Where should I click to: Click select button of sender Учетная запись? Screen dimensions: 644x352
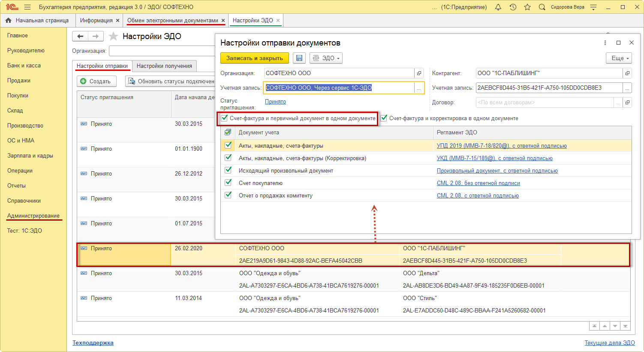419,88
